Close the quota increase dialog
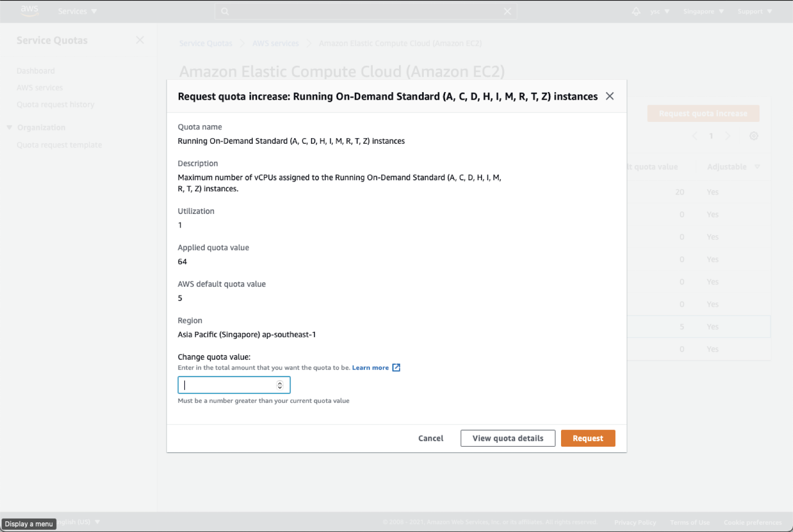Image resolution: width=793 pixels, height=532 pixels. point(610,96)
